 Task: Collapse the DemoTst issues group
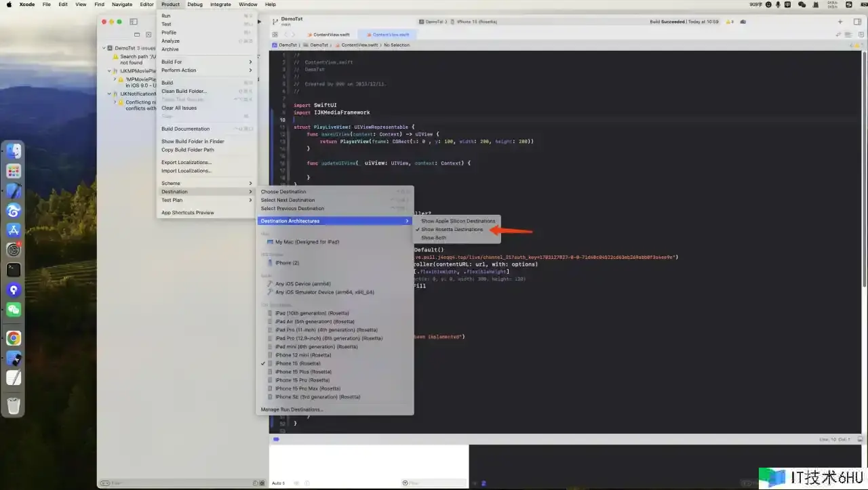click(104, 48)
